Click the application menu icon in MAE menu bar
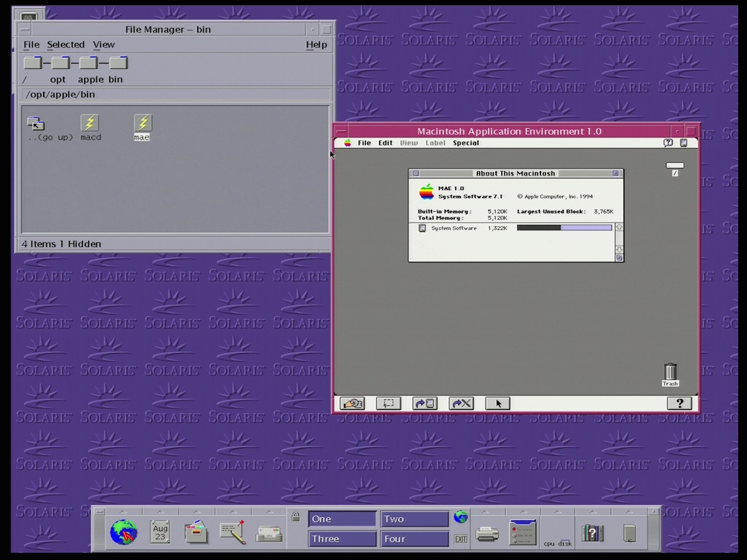 (x=684, y=143)
